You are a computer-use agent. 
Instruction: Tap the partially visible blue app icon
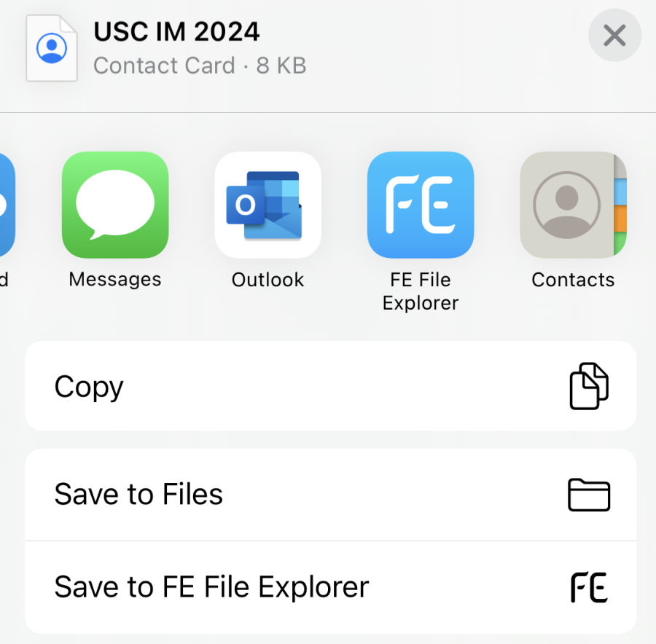coord(7,205)
